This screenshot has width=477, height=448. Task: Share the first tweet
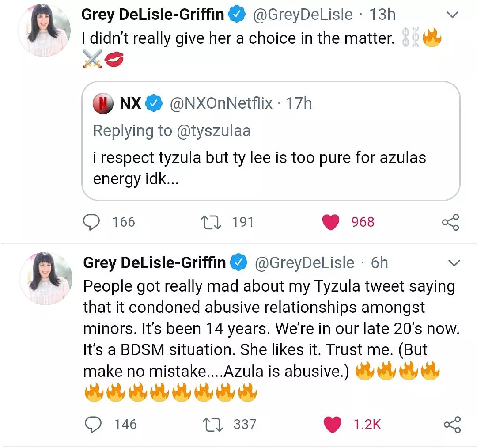(450, 222)
